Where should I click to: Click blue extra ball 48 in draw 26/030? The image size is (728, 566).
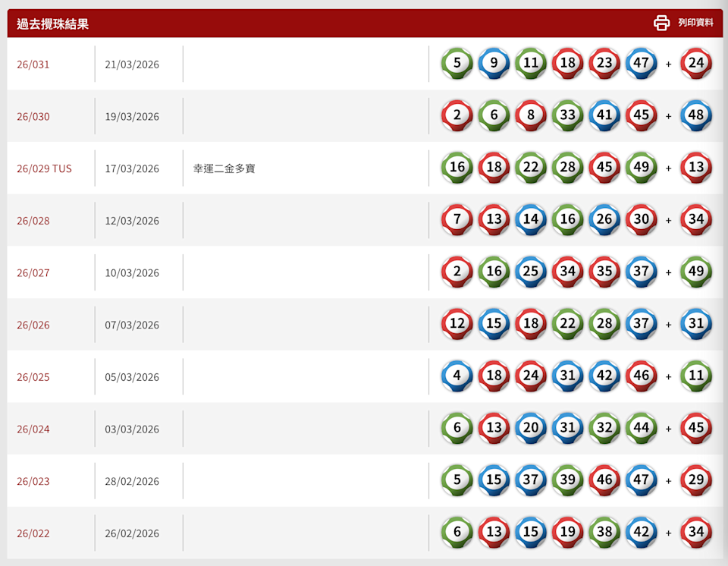(696, 116)
